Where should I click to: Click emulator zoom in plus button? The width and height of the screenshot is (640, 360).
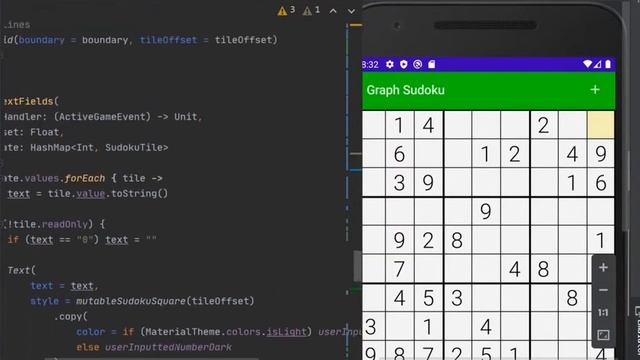(603, 268)
